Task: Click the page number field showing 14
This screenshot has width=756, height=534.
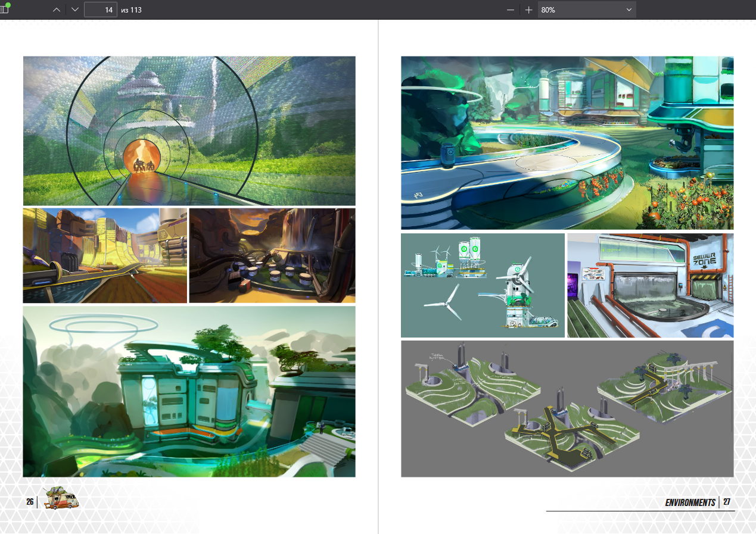Action: pos(101,10)
